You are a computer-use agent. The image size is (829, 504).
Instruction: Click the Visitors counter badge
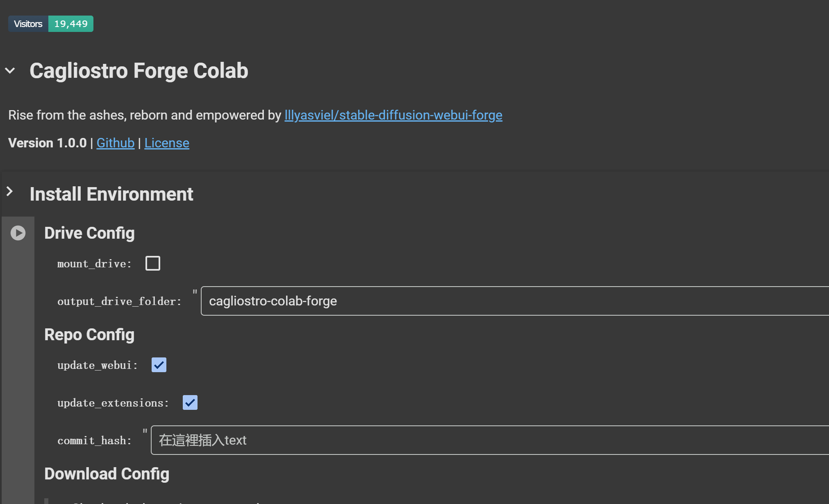click(x=28, y=24)
